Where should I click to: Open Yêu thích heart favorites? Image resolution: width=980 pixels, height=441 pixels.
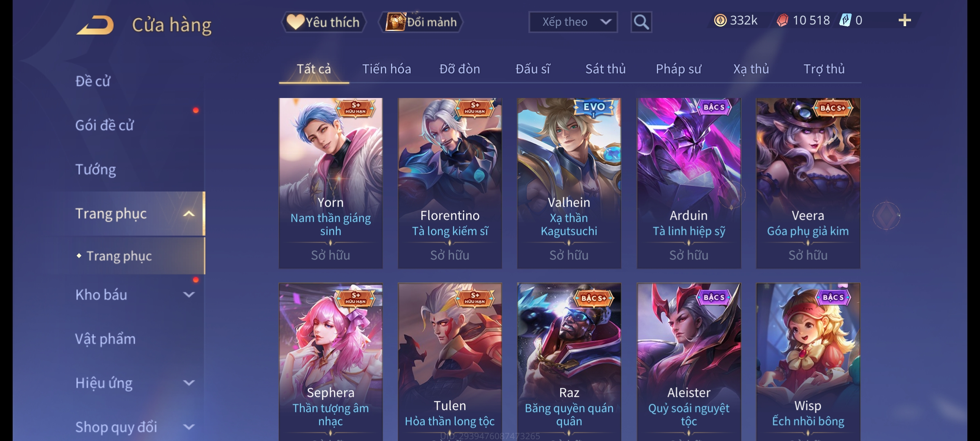click(x=323, y=22)
